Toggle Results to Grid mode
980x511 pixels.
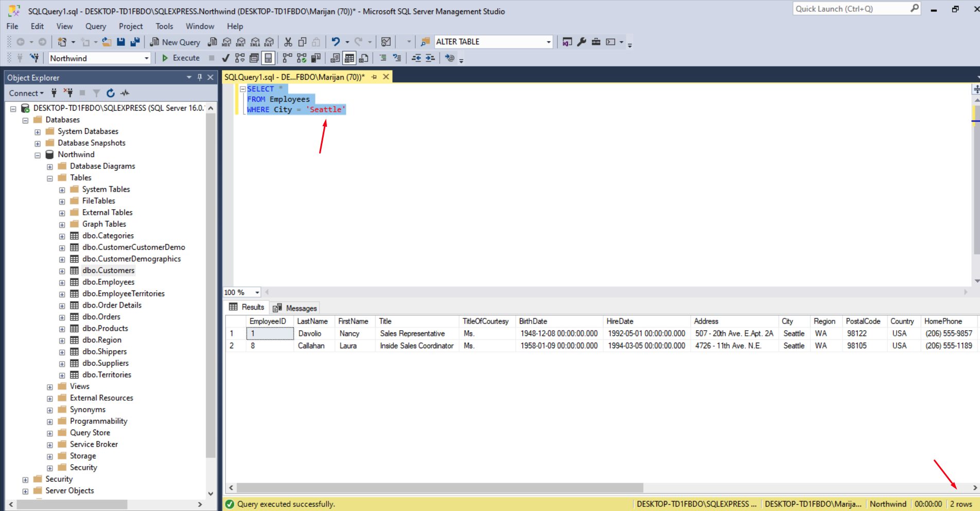tap(349, 58)
